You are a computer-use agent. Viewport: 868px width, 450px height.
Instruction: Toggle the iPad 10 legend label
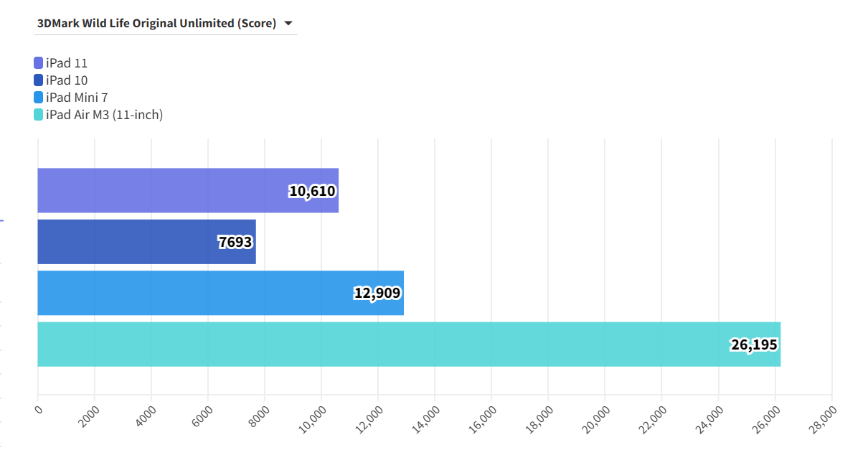click(67, 80)
